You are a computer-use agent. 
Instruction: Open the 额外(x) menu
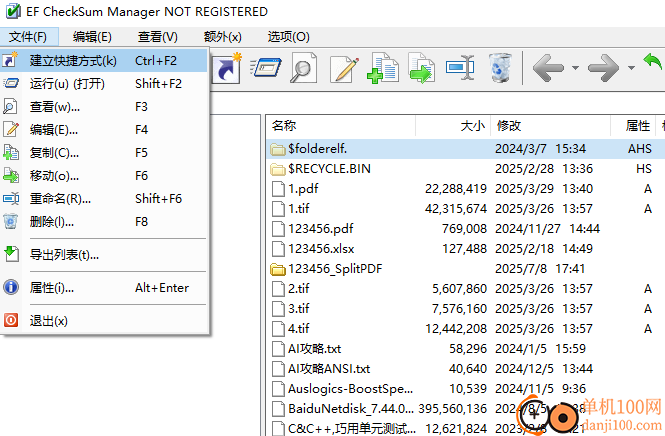point(223,37)
